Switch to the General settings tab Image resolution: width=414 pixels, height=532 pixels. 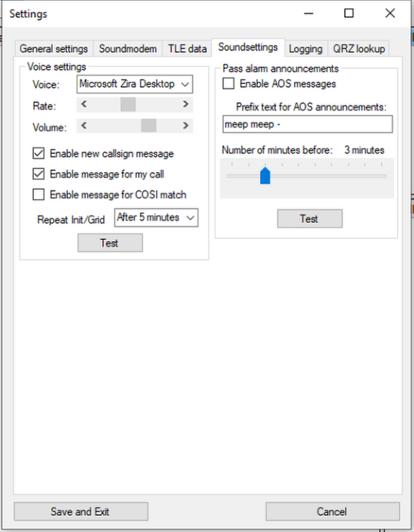54,49
